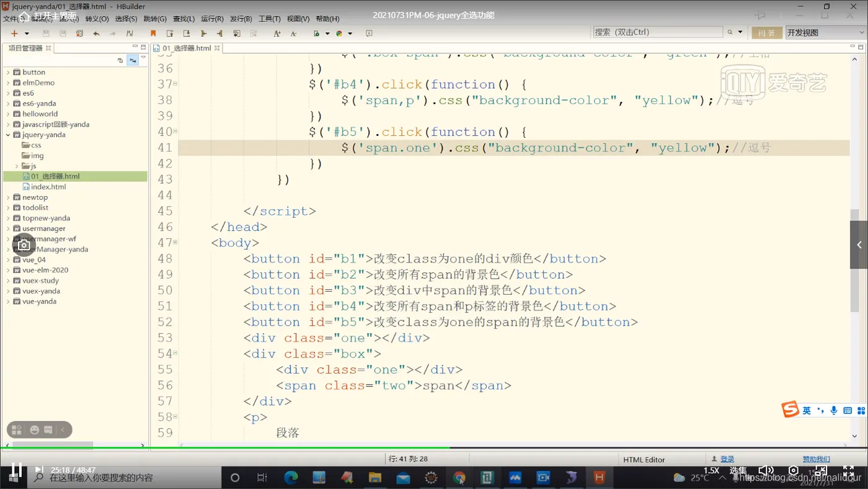The image size is (868, 489).
Task: Close the 01_选择器.html editor tab
Action: 218,48
